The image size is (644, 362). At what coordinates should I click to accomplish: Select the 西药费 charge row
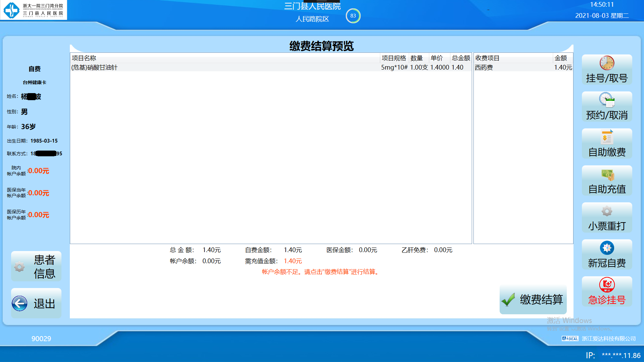522,68
